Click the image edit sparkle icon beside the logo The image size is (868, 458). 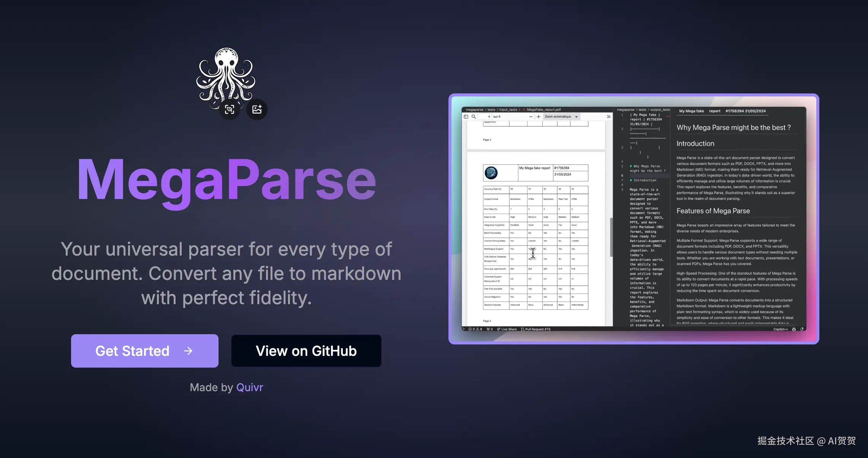pos(257,109)
